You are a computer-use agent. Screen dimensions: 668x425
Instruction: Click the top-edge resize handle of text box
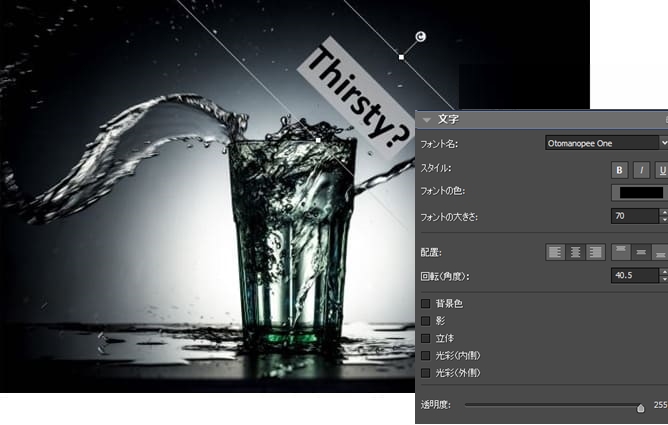coord(401,57)
